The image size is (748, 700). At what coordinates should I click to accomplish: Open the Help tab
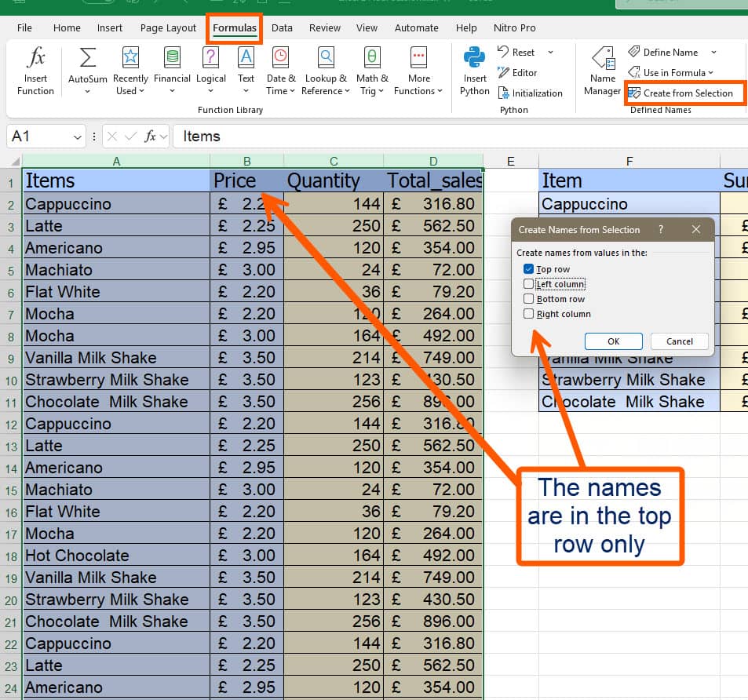(x=466, y=27)
